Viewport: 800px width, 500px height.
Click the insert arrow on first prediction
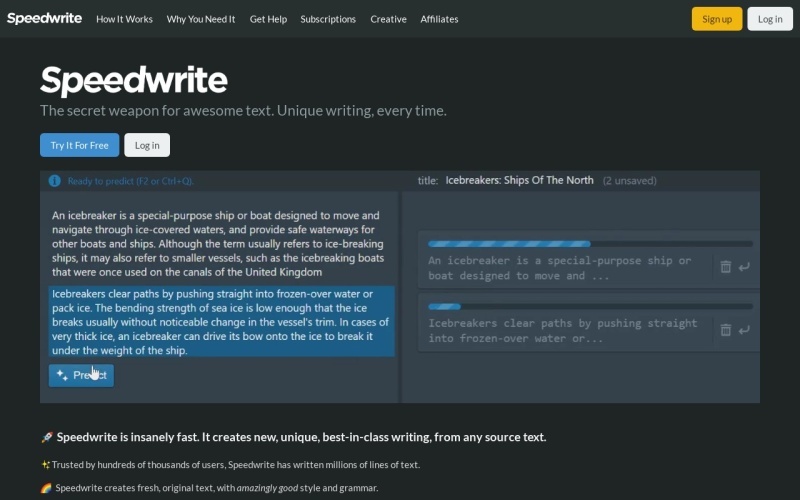pyautogui.click(x=744, y=266)
